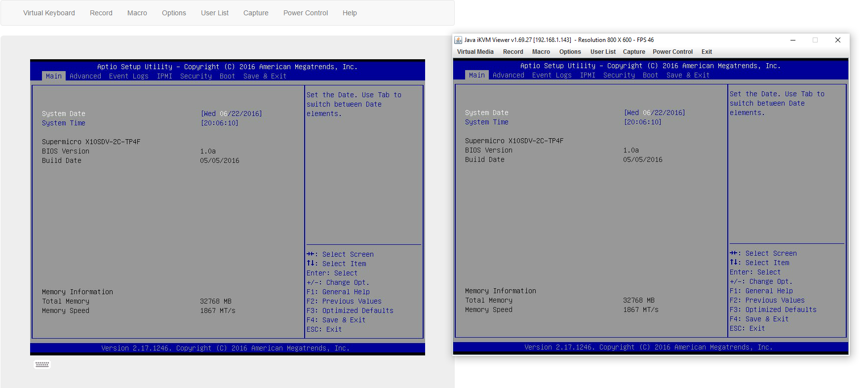The width and height of the screenshot is (868, 388).
Task: Go to IPMI tab in left BIOS screen
Action: tap(164, 76)
